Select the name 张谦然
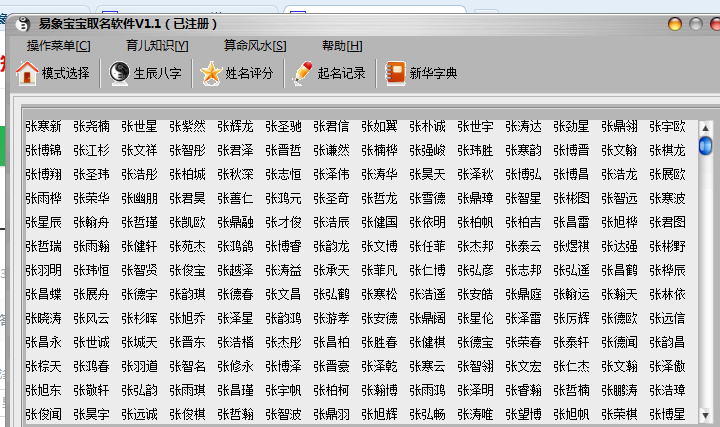 tap(332, 150)
